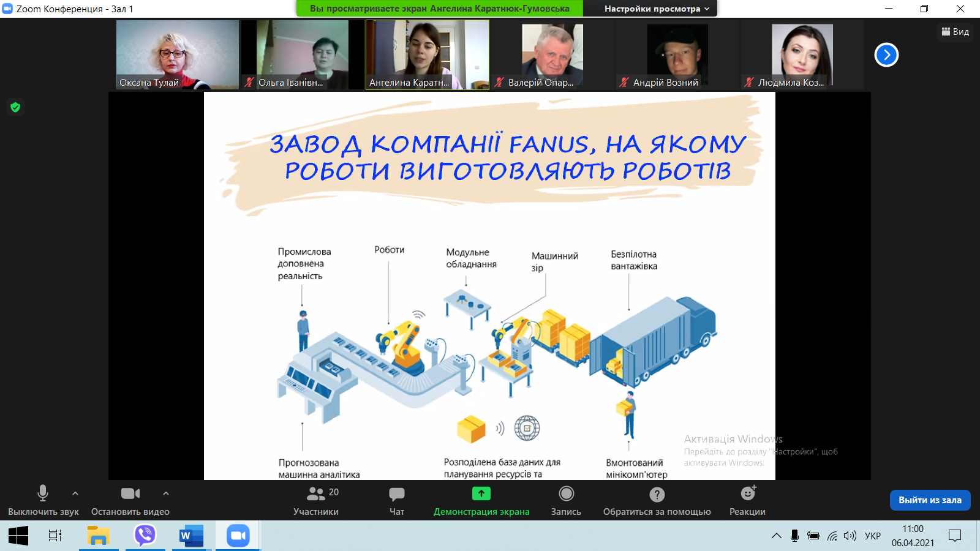
Task: Open Task View in taskbar
Action: pos(55,536)
